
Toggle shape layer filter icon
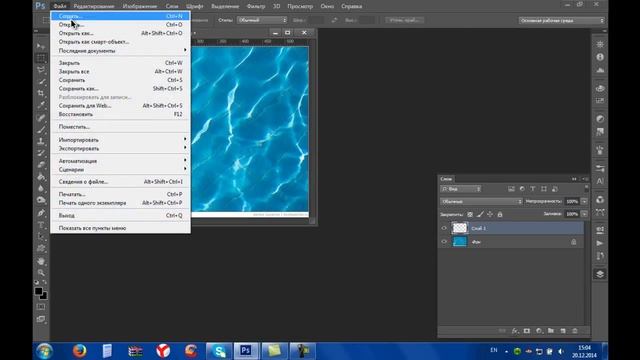[x=544, y=189]
